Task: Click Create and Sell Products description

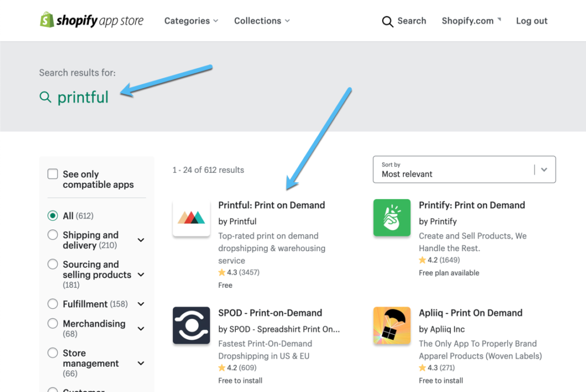Action: (473, 242)
